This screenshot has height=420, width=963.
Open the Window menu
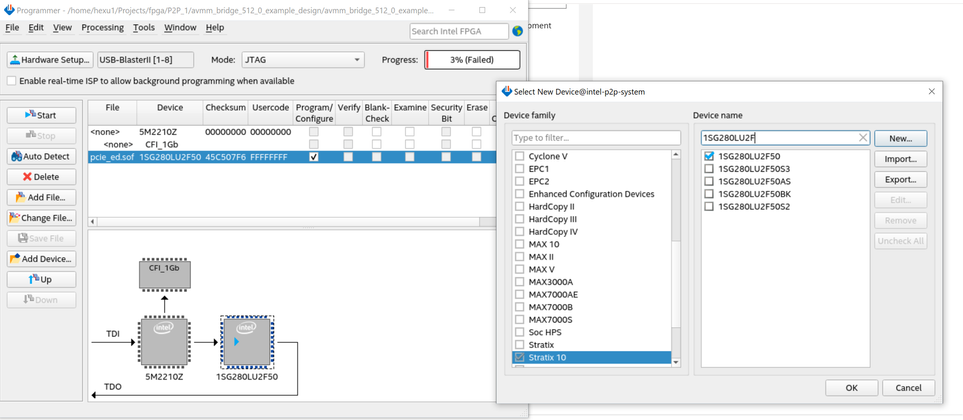[x=181, y=28]
